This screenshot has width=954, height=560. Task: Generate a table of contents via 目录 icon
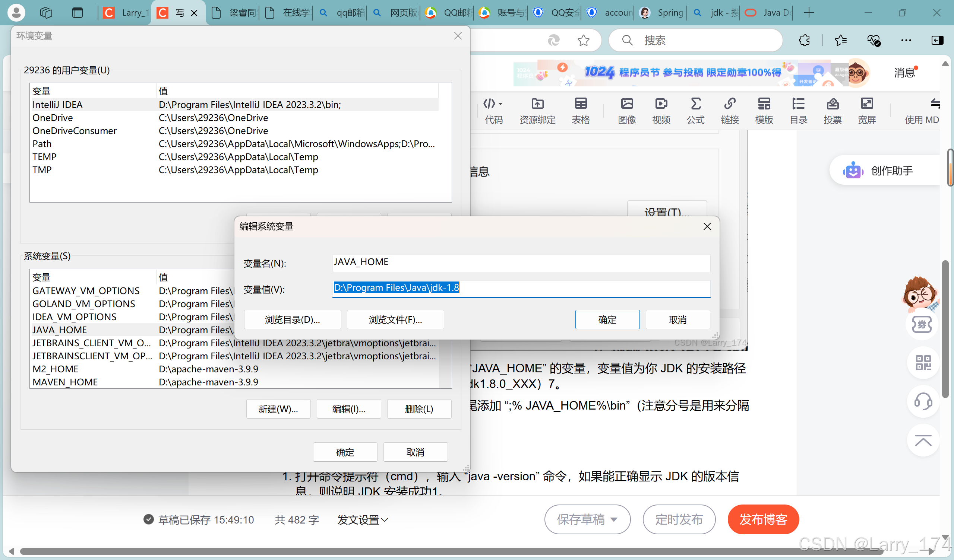click(799, 110)
